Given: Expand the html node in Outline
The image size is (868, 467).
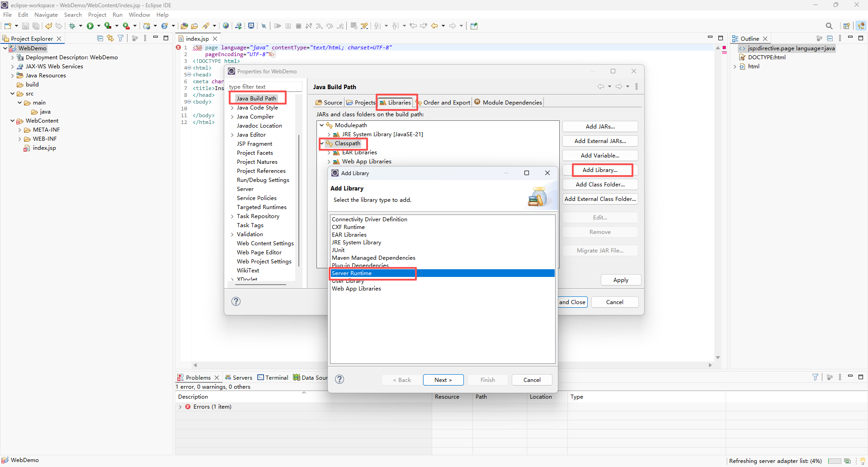Looking at the screenshot, I should [735, 67].
